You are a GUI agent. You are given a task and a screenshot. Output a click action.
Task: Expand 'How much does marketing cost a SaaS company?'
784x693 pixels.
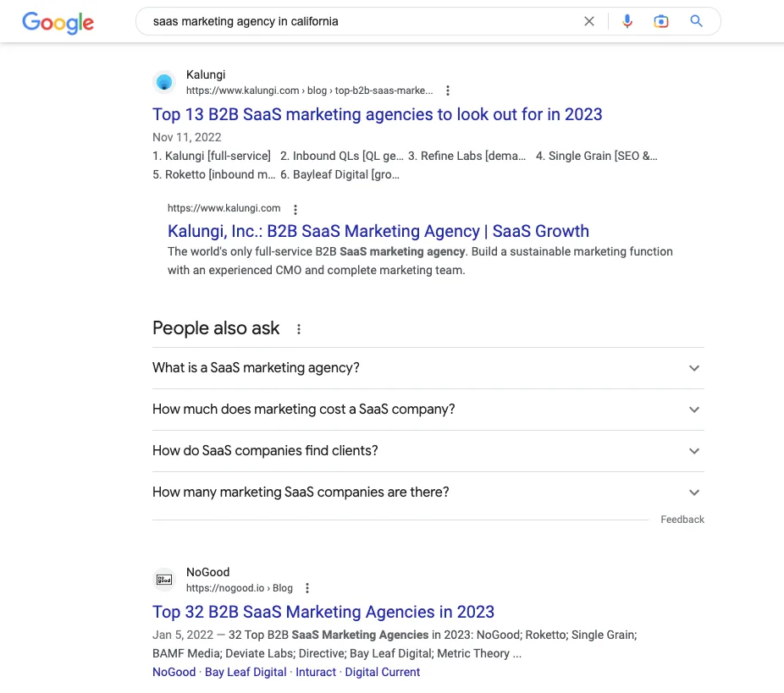point(428,410)
